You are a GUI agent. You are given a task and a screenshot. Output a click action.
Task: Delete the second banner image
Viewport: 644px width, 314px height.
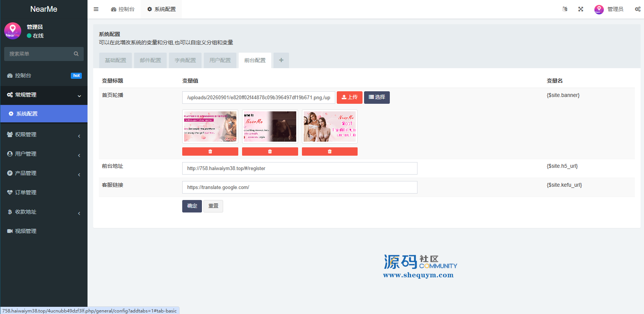pyautogui.click(x=270, y=152)
